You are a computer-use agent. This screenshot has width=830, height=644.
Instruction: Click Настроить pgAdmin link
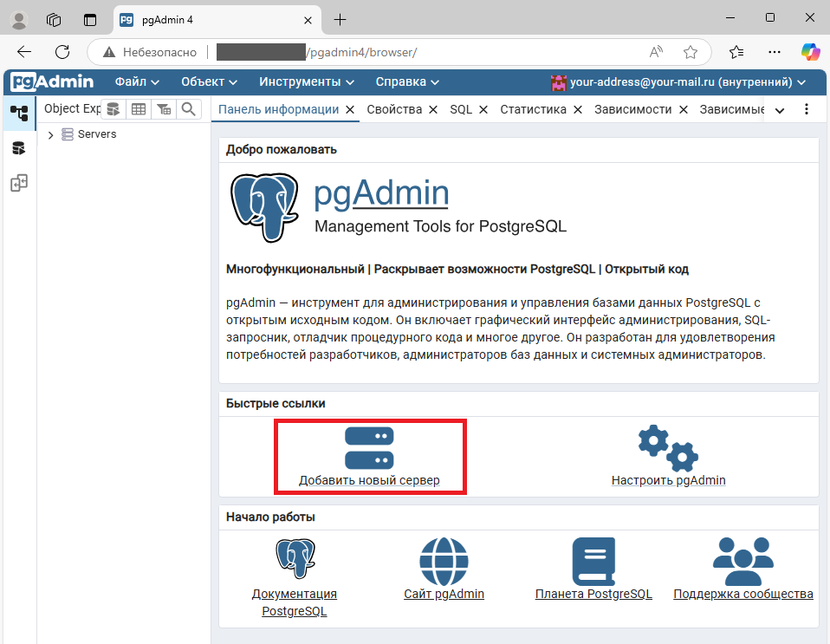click(x=668, y=480)
